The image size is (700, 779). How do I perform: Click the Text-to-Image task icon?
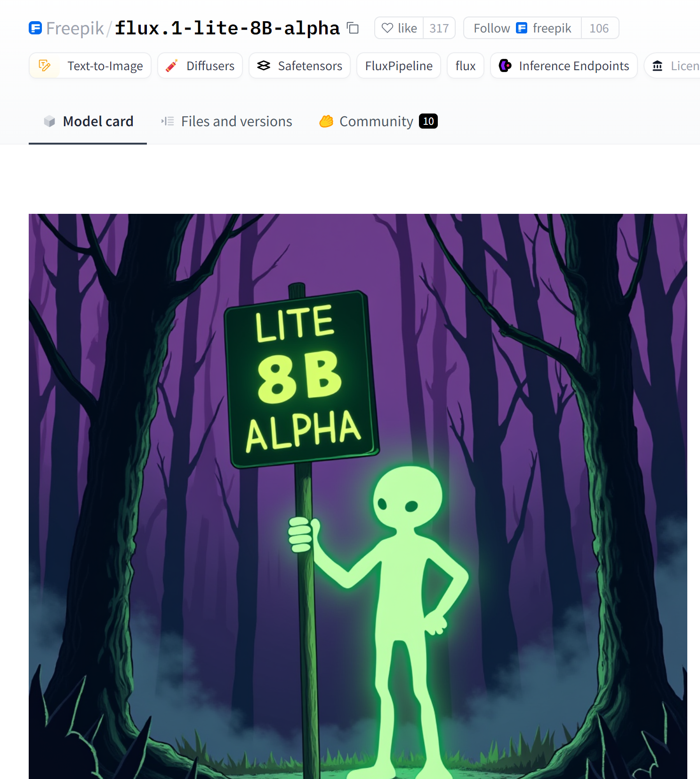(x=45, y=65)
